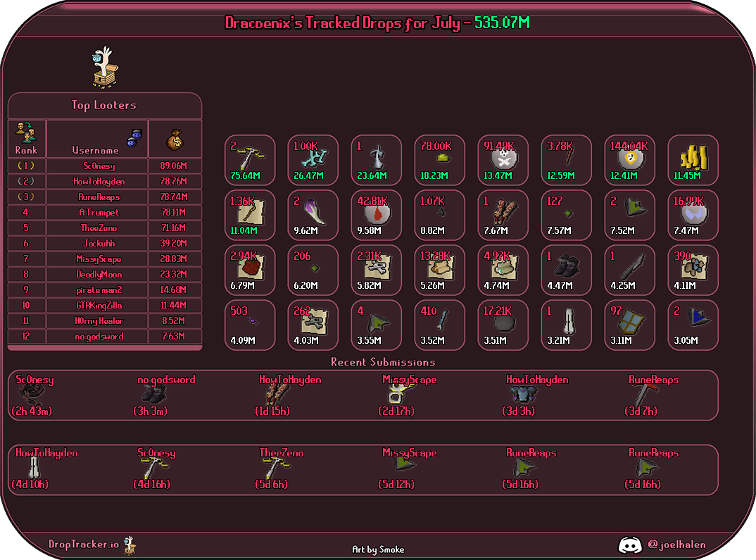
Task: Select Jackuhh in the Top Looters table
Action: click(x=99, y=243)
